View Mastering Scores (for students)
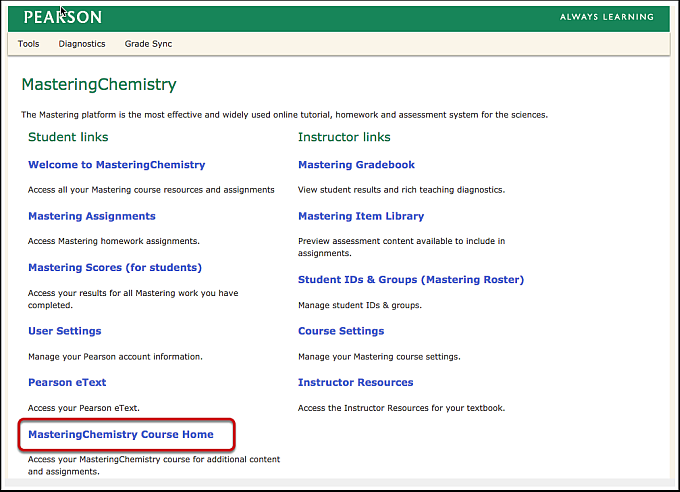680x492 pixels. coord(115,268)
